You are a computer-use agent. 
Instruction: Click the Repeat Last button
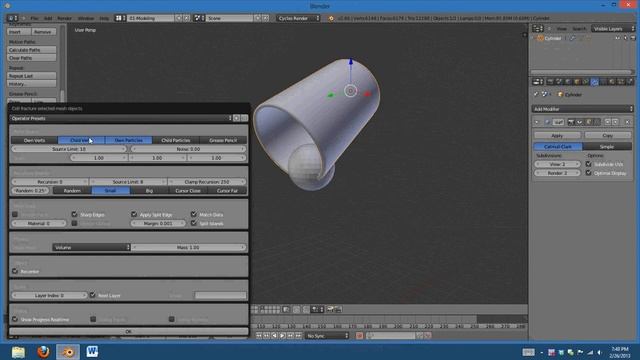click(32, 76)
